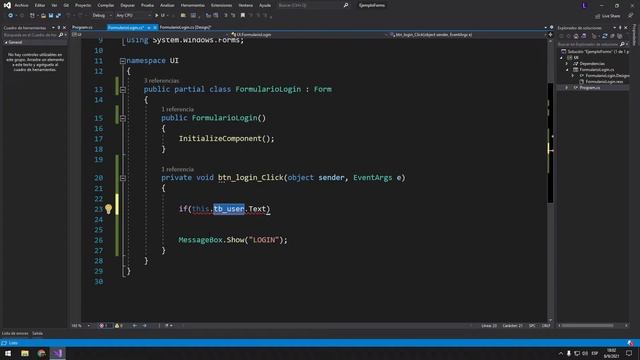Open the UI.FormularioLogin type dropdown

pos(309,35)
